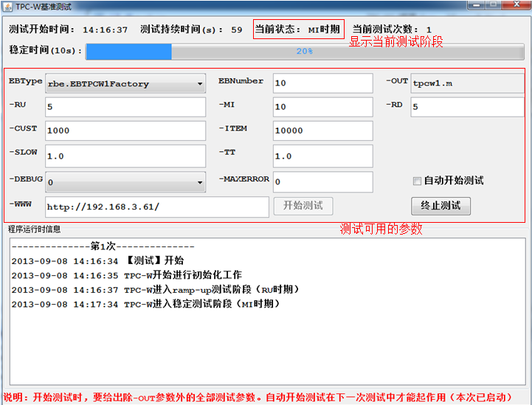Click the 第1次 log separator line
The width and height of the screenshot is (532, 405).
click(103, 246)
